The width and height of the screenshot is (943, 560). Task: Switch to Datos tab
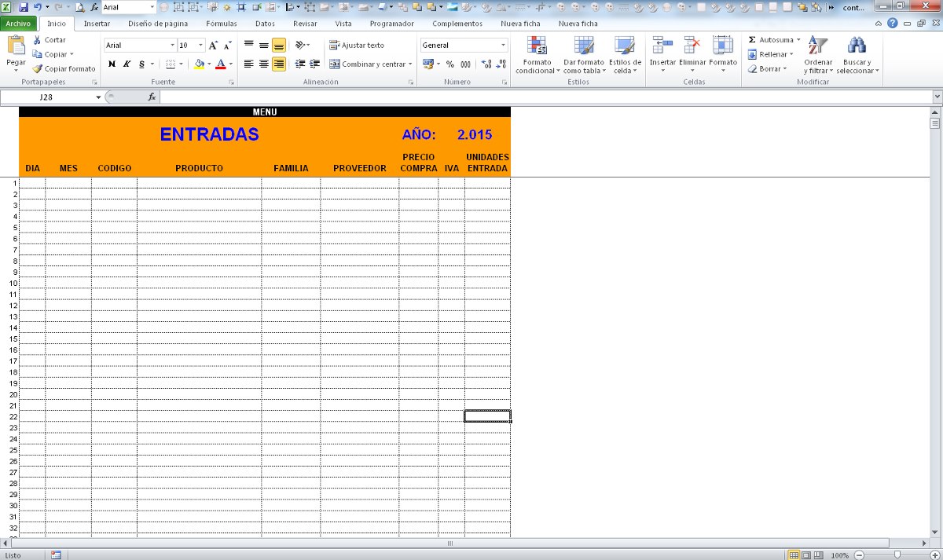(x=265, y=24)
